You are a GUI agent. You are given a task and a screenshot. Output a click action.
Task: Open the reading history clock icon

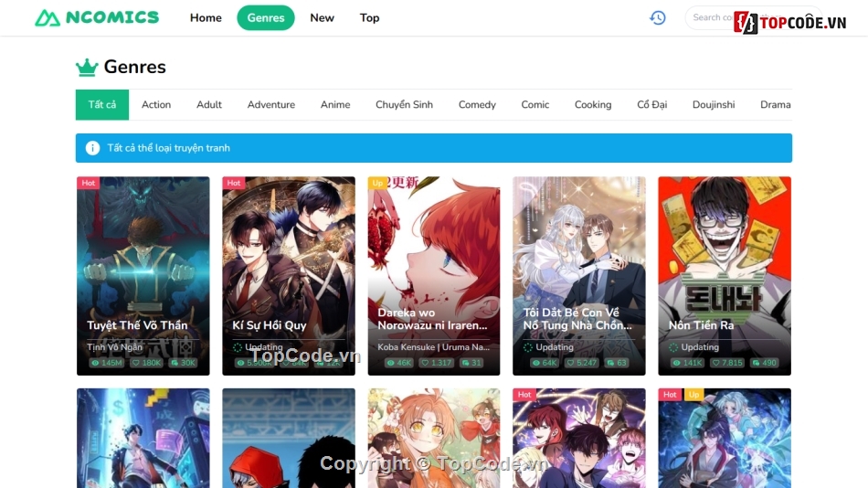pos(658,17)
